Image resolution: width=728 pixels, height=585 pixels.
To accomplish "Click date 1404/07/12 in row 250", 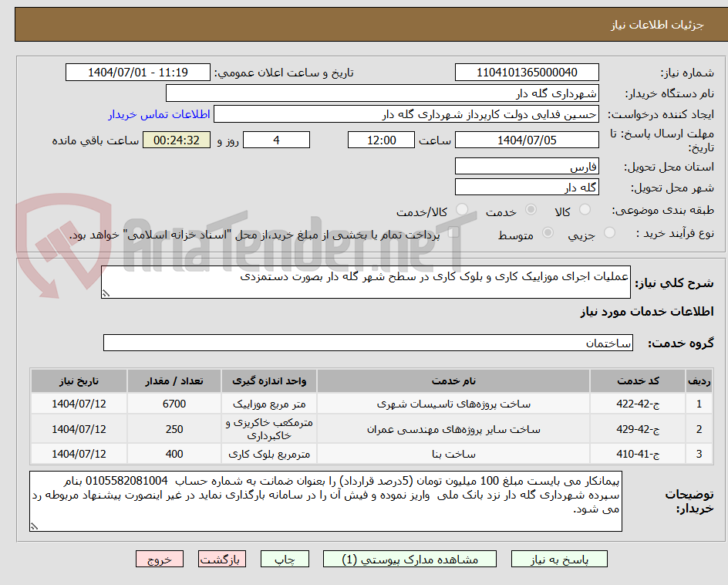I will (79, 429).
